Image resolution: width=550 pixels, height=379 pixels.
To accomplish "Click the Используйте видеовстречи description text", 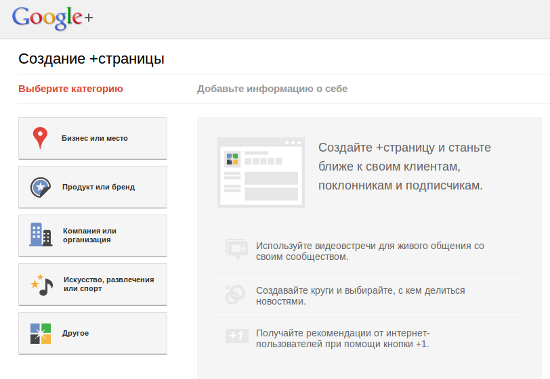I will point(370,251).
